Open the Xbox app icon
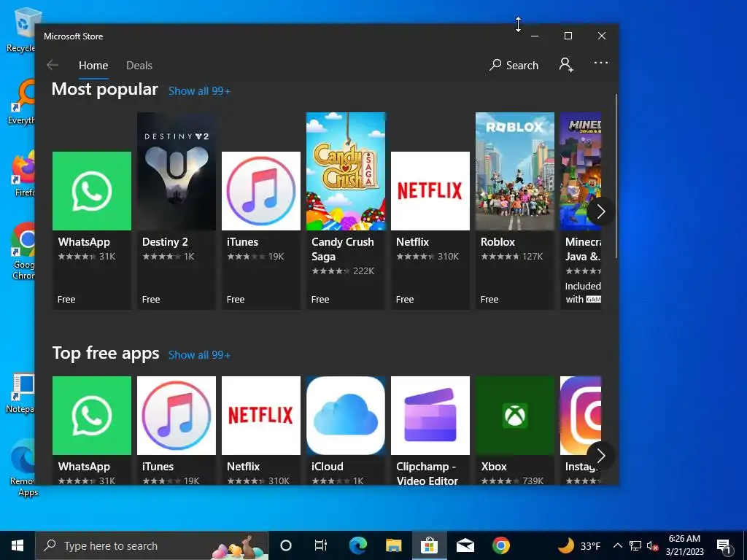747x560 pixels. [x=515, y=415]
